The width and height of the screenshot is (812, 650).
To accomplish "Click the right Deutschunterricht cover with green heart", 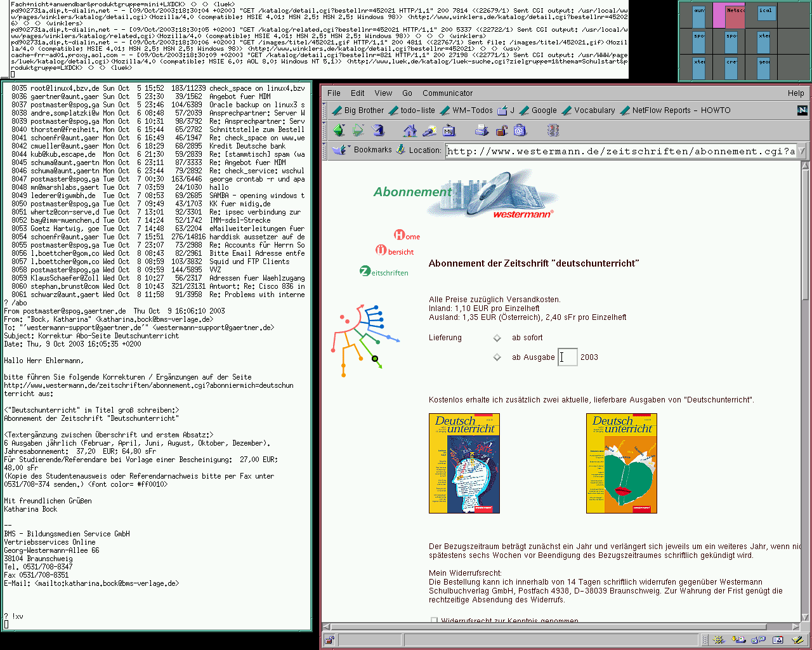I will [x=622, y=463].
